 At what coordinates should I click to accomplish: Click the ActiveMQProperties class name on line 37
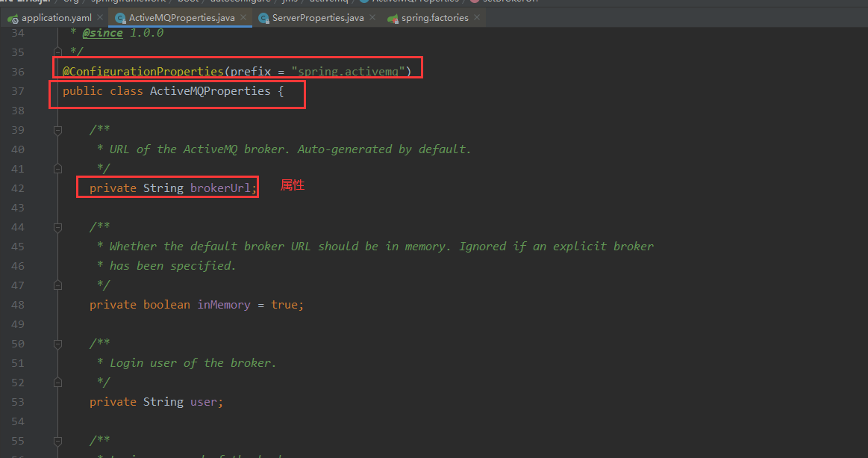point(210,91)
